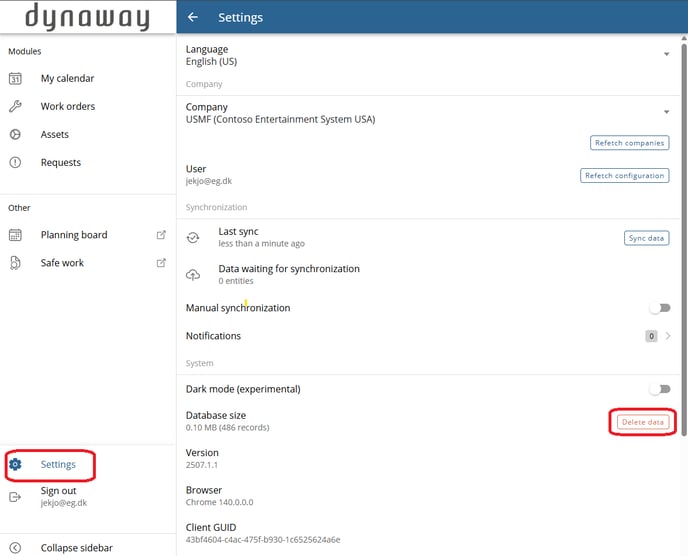Screen dimensions: 688x556
Task: Expand Notifications with the chevron arrow
Action: 668,336
